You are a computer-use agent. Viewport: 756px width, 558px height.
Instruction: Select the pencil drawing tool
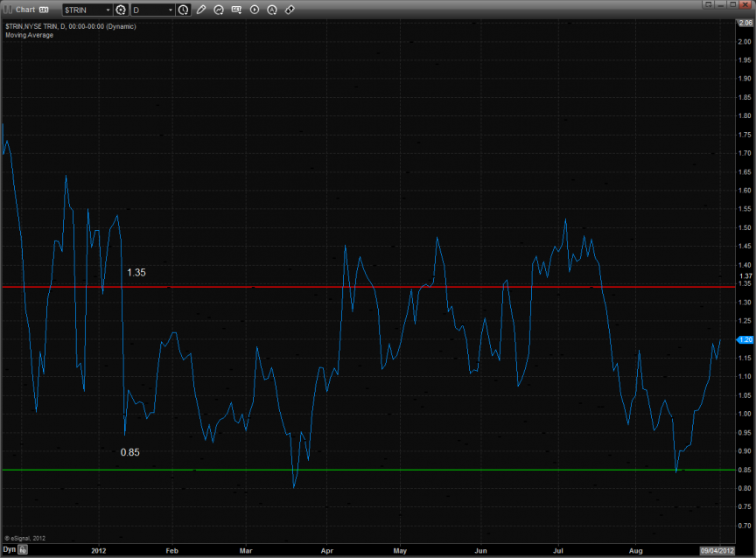pyautogui.click(x=201, y=10)
